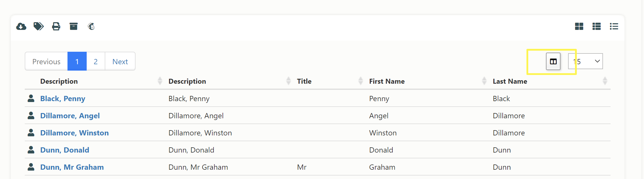Switch to table list view icon
Viewport: 644px width, 179px height.
[597, 26]
